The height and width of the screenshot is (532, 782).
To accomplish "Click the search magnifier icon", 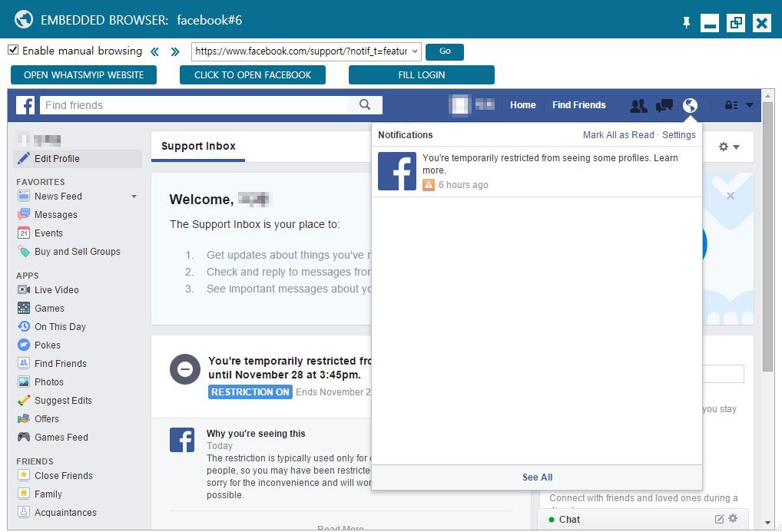I will (365, 104).
